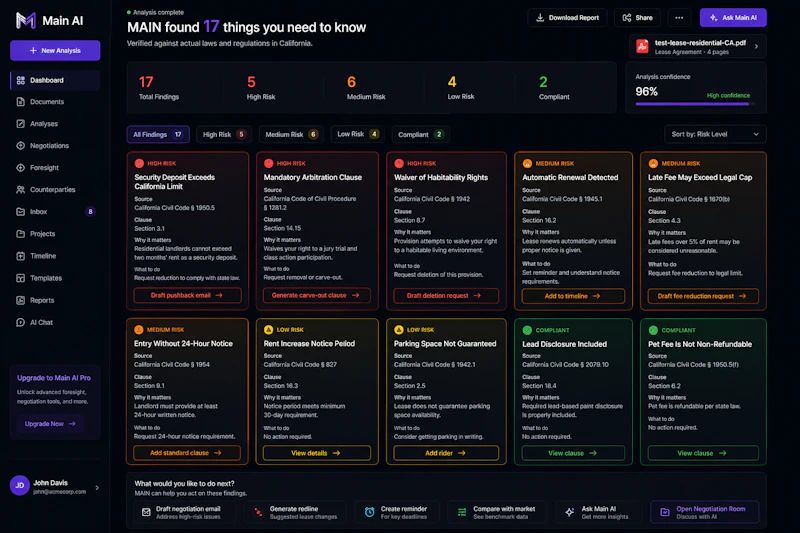800x533 pixels.
Task: Click medium risk icon on Automatic Renewal card
Action: click(x=528, y=163)
